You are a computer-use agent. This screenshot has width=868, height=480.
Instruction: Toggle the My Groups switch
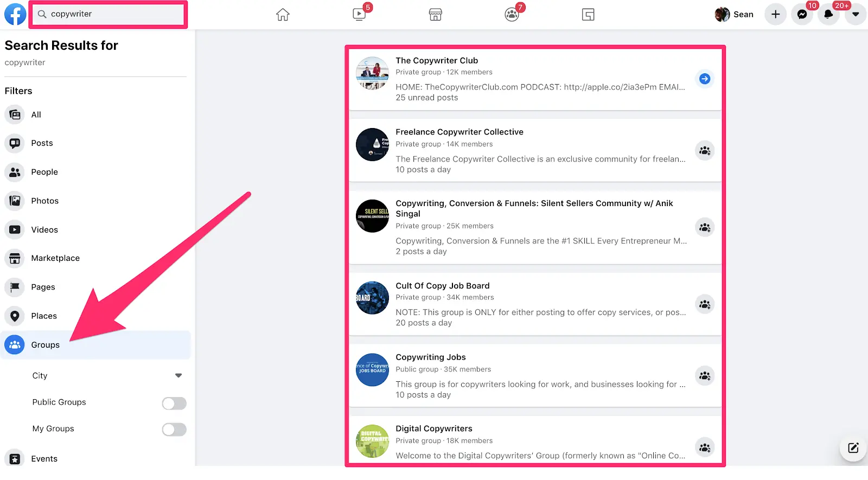[174, 430]
